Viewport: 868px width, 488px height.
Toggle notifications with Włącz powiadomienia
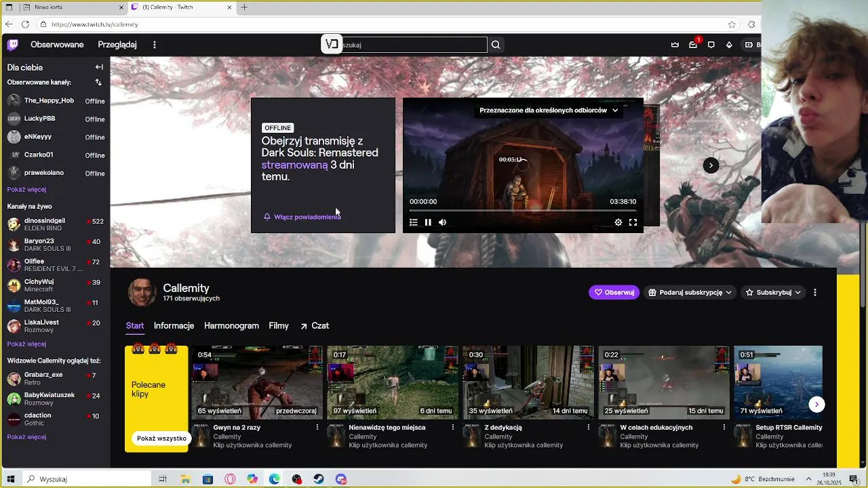[x=302, y=217]
